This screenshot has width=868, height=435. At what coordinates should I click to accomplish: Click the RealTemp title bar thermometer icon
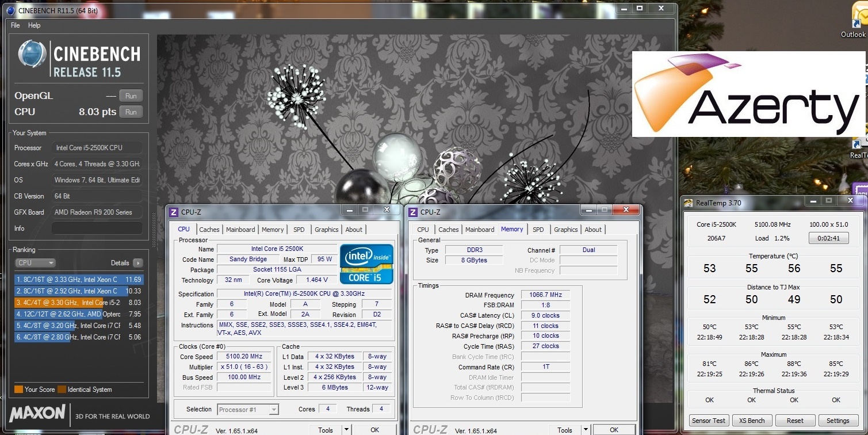(x=689, y=203)
